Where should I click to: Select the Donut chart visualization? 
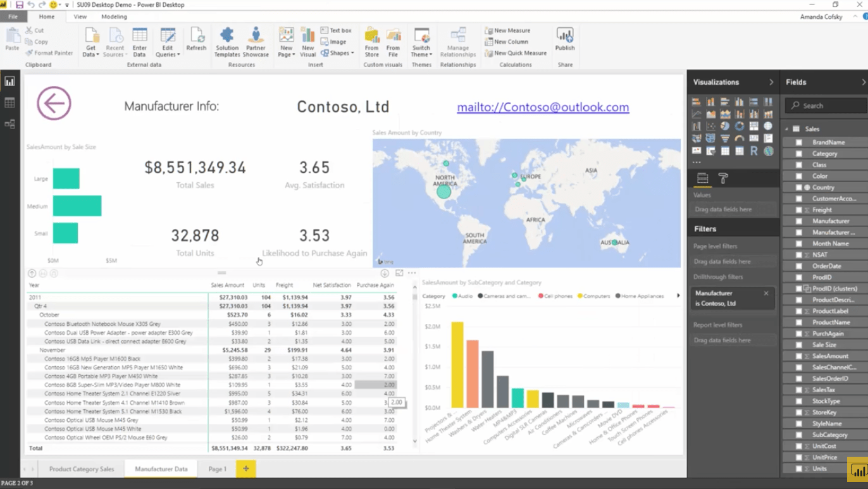[740, 126]
